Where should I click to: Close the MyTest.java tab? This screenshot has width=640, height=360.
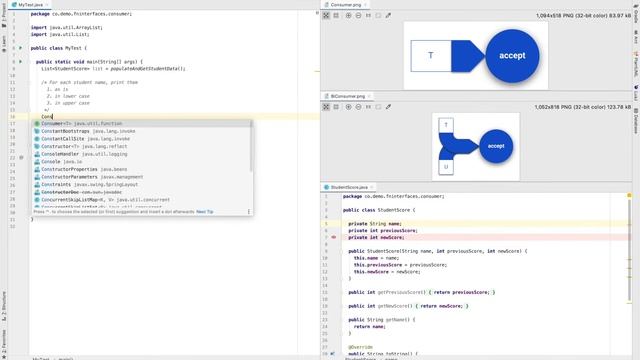click(x=47, y=4)
